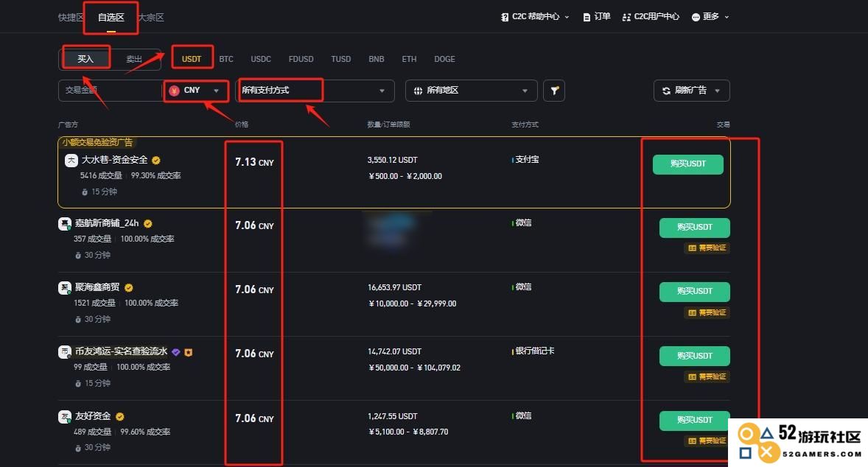Screen dimensions: 868x467
Task: Choose the BNB coin tab
Action: tap(377, 59)
